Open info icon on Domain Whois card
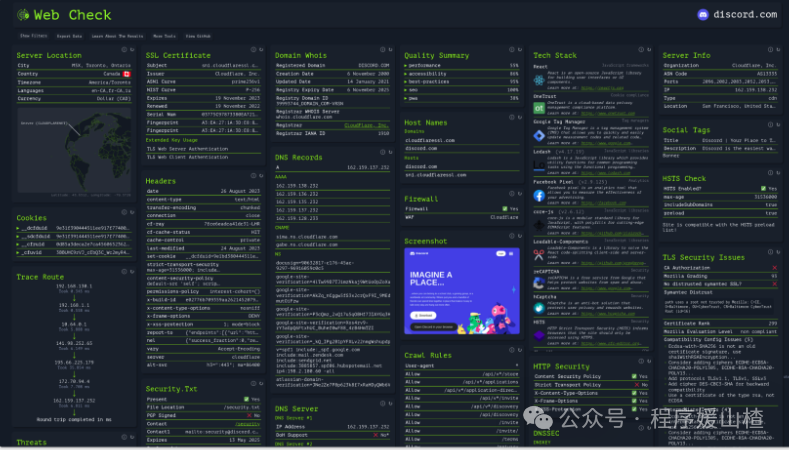789x450 pixels. click(382, 49)
